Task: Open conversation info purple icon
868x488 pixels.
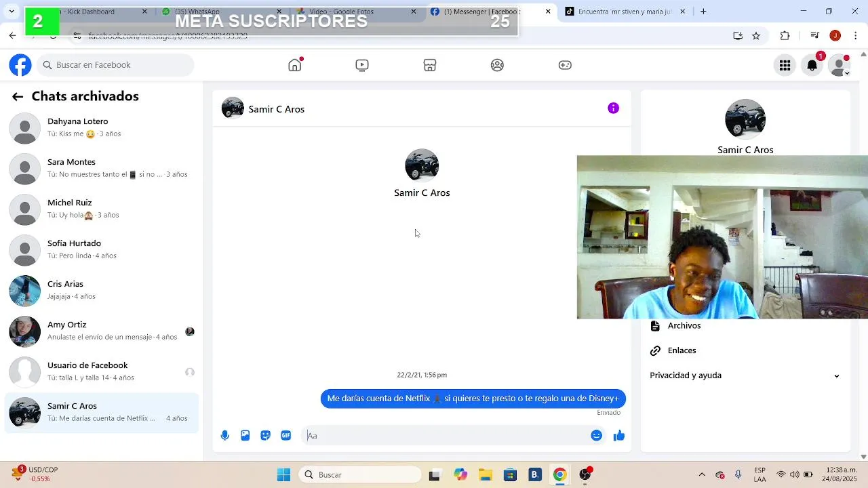Action: [613, 108]
